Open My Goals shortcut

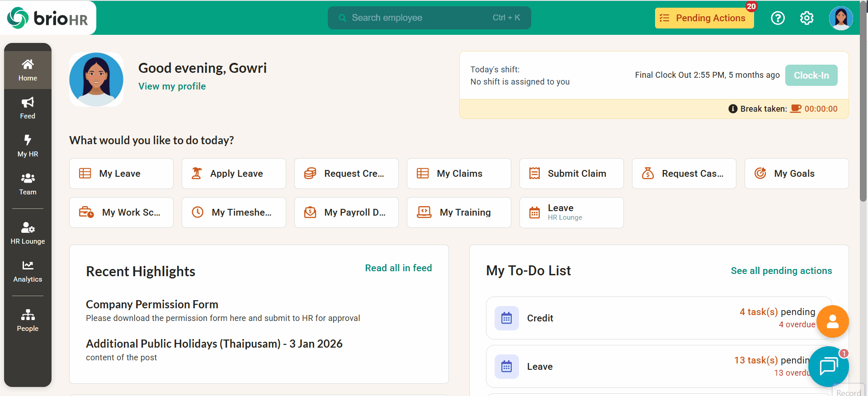point(797,174)
